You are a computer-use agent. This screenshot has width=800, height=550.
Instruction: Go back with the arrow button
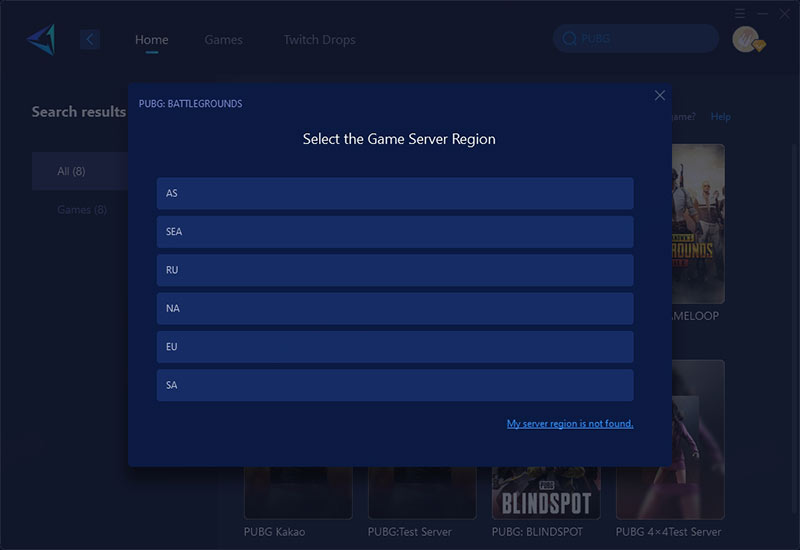(x=90, y=39)
